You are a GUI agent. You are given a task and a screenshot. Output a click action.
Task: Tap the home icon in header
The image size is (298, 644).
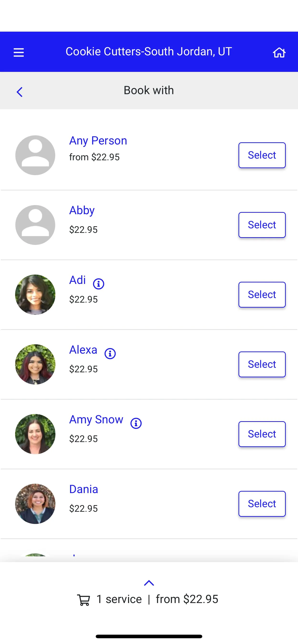point(279,52)
